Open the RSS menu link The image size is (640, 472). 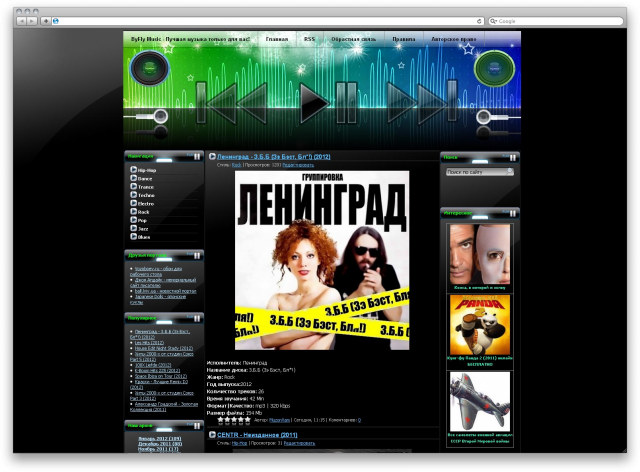coord(309,39)
